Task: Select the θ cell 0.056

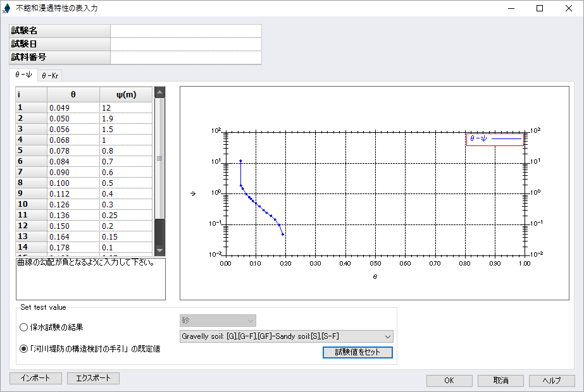Action: coord(73,129)
